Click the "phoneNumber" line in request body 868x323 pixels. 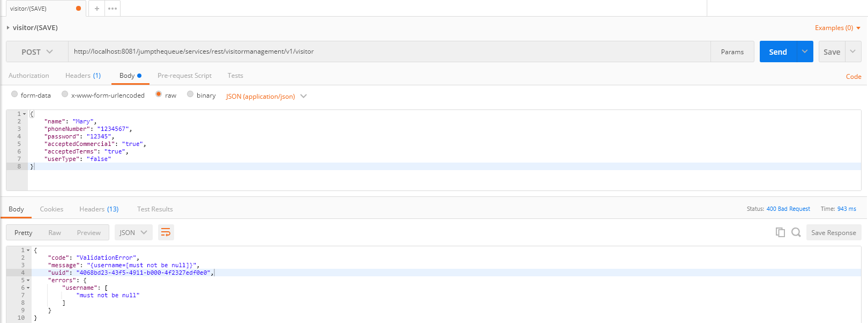pos(88,129)
